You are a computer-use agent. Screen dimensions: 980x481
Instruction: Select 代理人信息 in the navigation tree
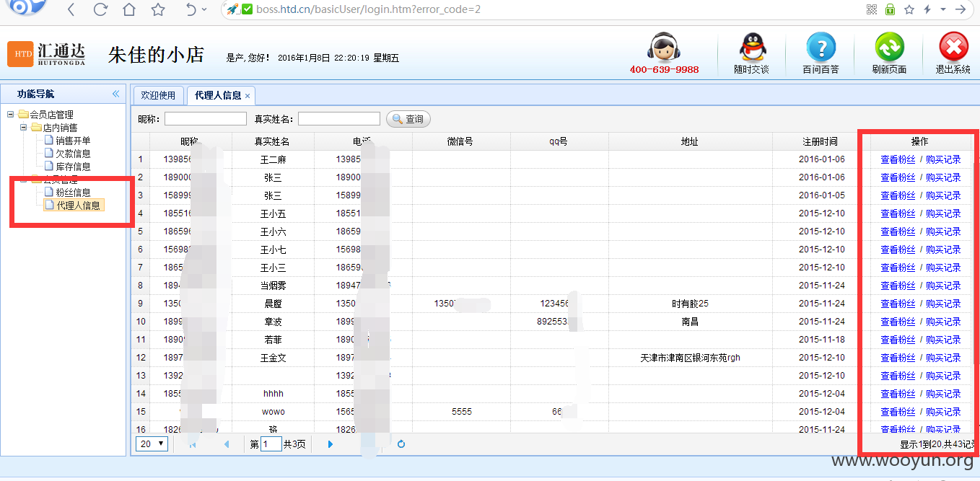(x=78, y=206)
